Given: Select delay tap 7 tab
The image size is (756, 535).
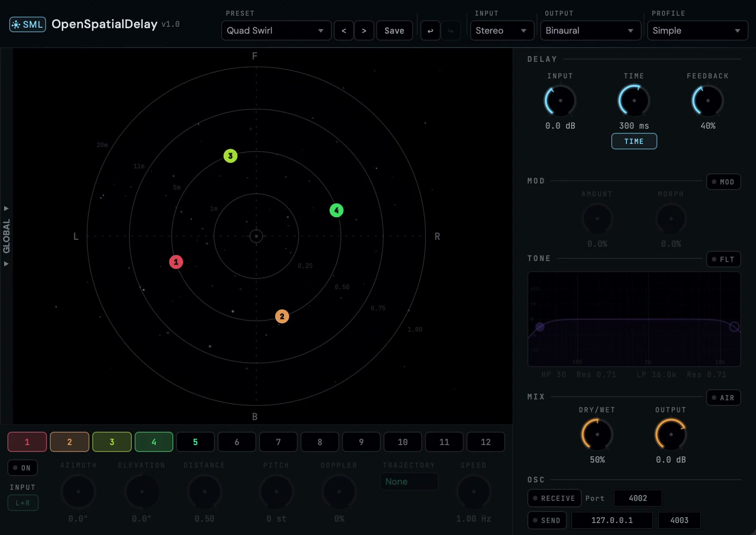Looking at the screenshot, I should [278, 442].
